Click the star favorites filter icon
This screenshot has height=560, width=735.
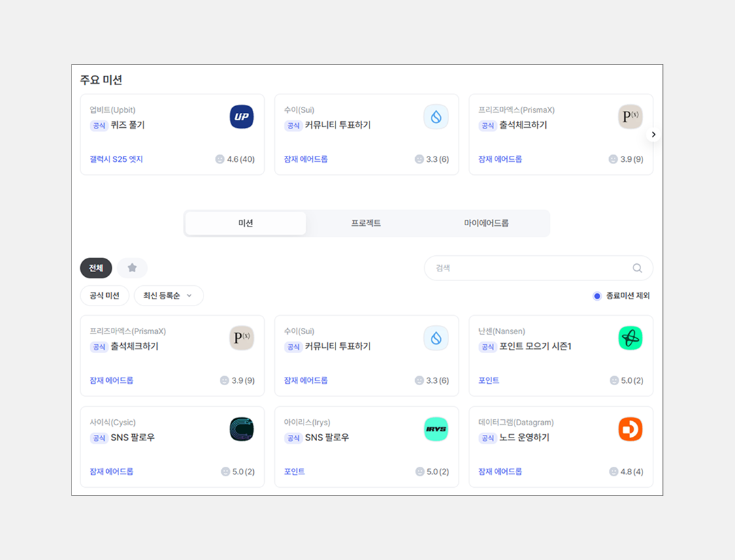point(132,268)
